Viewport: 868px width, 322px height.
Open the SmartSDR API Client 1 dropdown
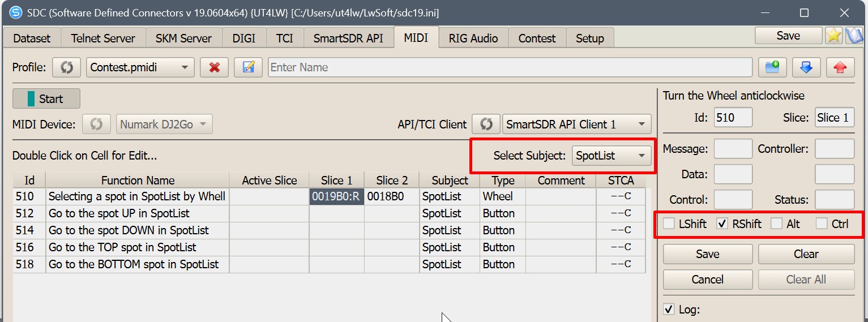[576, 124]
